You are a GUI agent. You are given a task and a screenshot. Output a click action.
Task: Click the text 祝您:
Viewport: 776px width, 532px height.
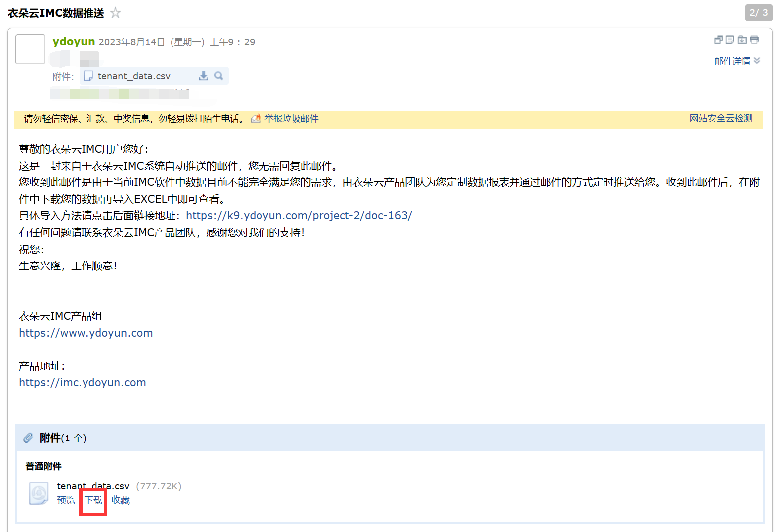[x=31, y=250]
